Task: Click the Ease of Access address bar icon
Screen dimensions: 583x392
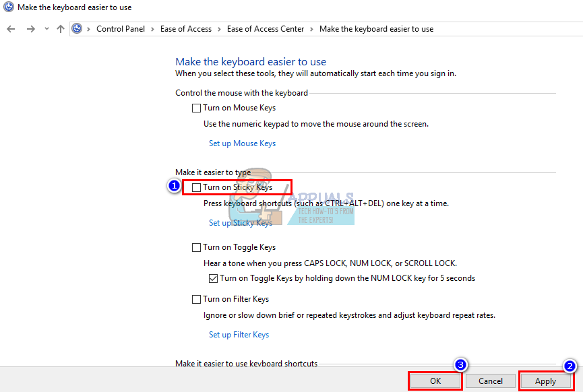Action: pyautogui.click(x=77, y=28)
